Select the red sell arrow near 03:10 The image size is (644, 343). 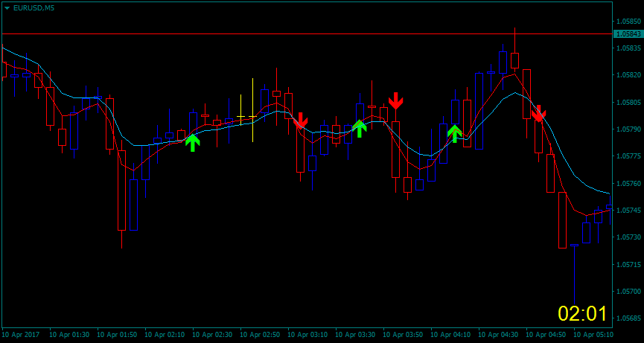[x=301, y=121]
